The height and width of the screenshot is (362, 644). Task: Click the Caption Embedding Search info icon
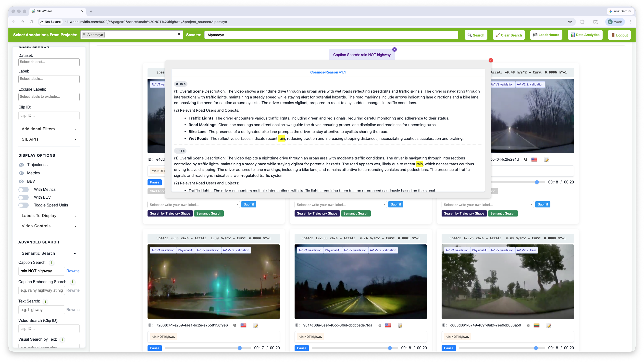tap(73, 282)
